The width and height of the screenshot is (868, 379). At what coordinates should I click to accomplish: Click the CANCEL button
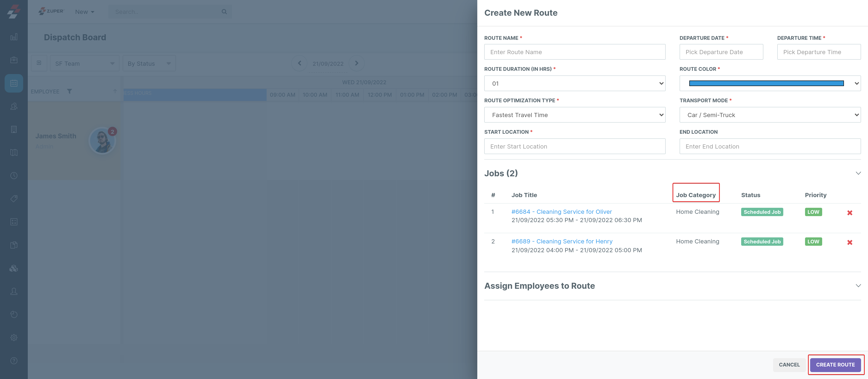(x=789, y=364)
